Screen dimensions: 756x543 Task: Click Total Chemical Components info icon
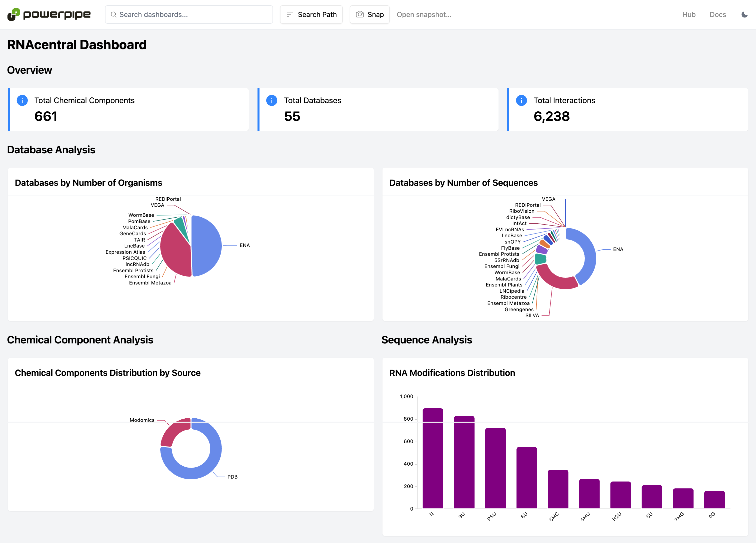(22, 100)
